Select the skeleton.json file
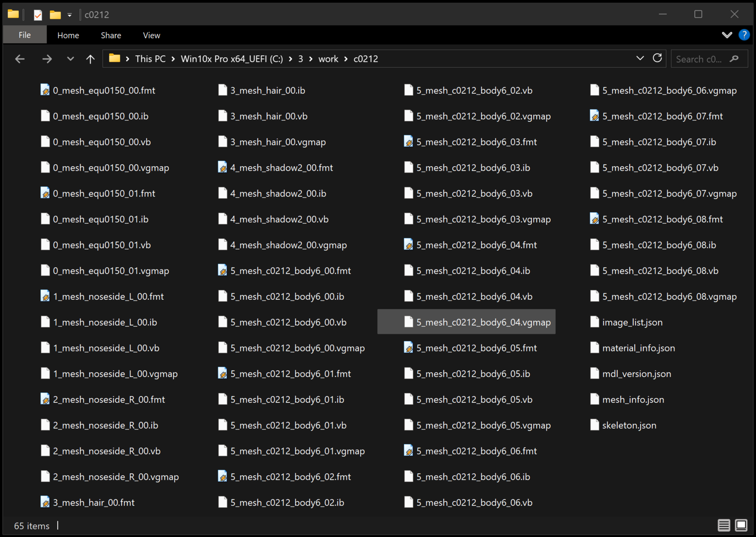Image resolution: width=756 pixels, height=537 pixels. pyautogui.click(x=629, y=425)
